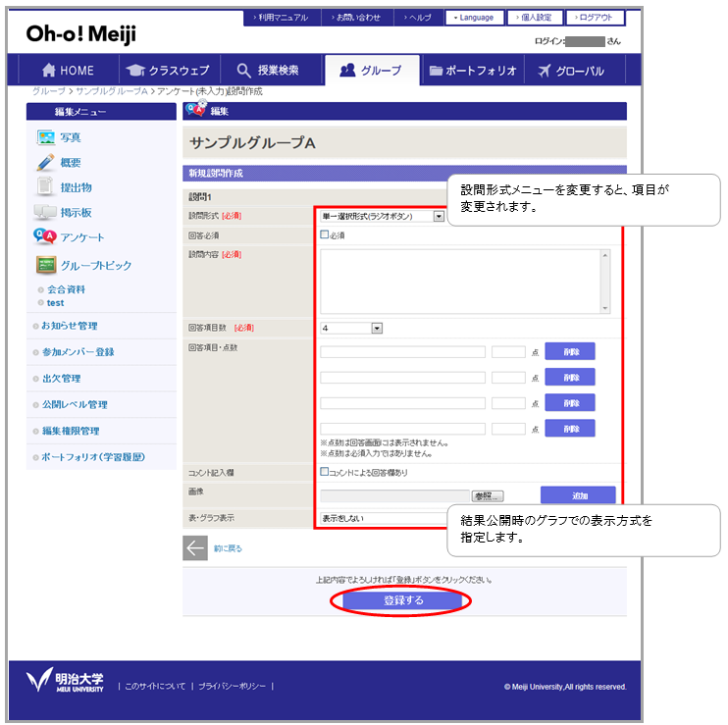This screenshot has width=728, height=725.
Task: Click 削除 for the fourth answer item
Action: (570, 428)
